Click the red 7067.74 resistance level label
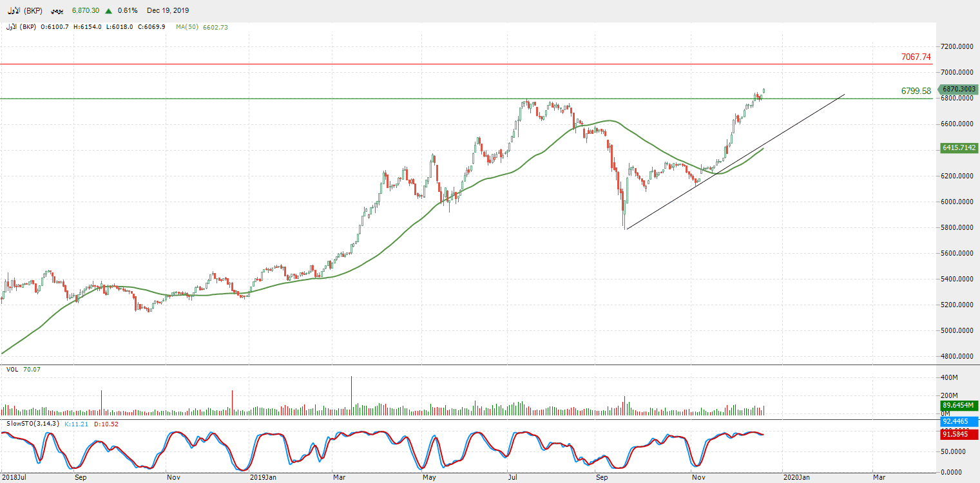 916,57
